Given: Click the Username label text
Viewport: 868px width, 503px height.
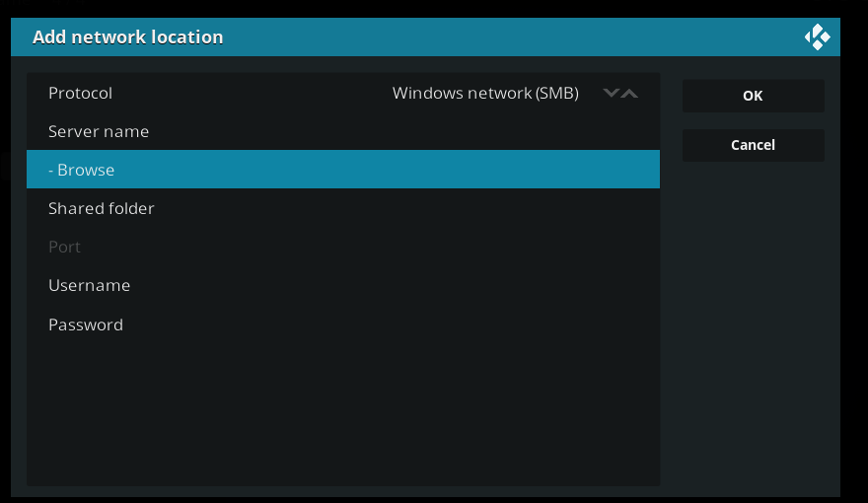Looking at the screenshot, I should 89,286.
